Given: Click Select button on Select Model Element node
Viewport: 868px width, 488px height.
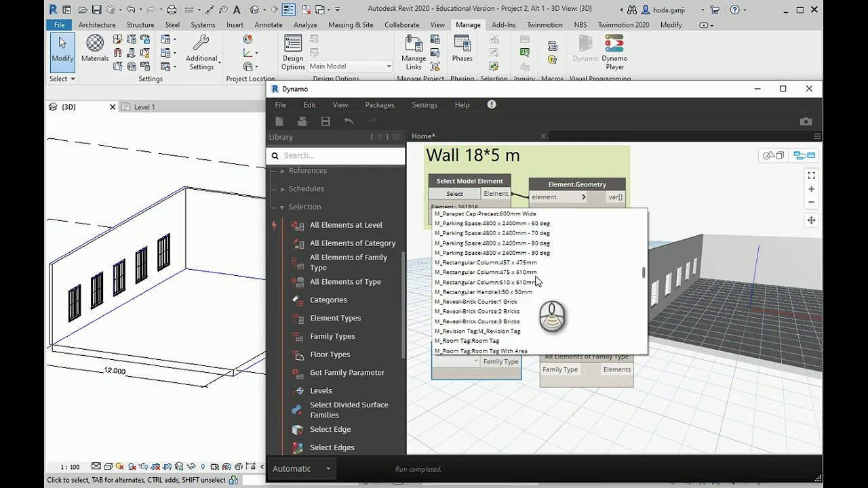Looking at the screenshot, I should [x=454, y=194].
